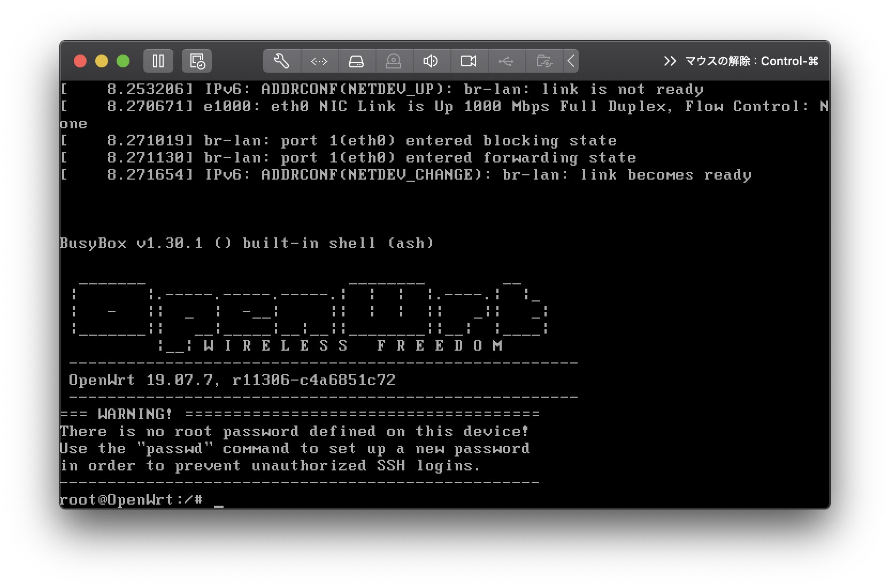Open virtual machine settings wrench
This screenshot has width=890, height=588.
tap(282, 61)
